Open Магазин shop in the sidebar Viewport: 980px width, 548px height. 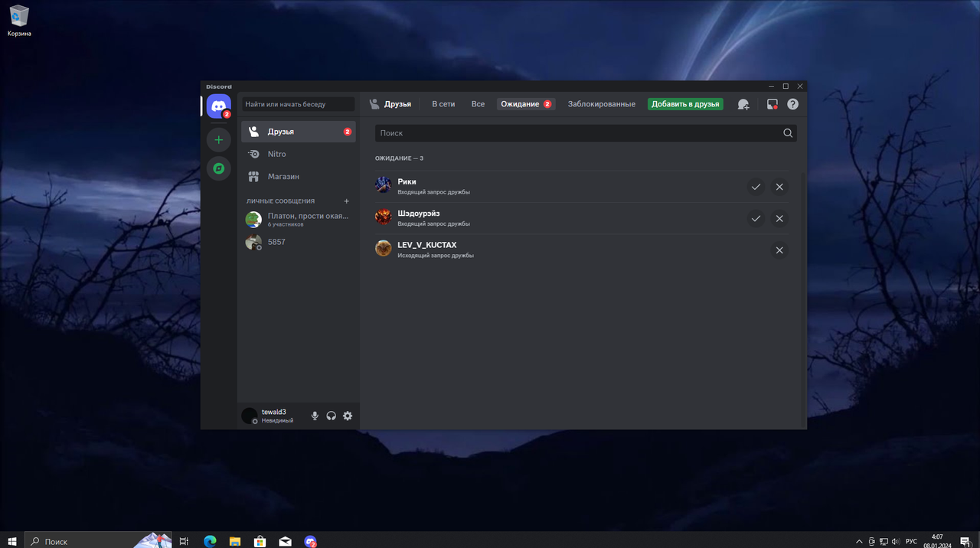point(299,177)
